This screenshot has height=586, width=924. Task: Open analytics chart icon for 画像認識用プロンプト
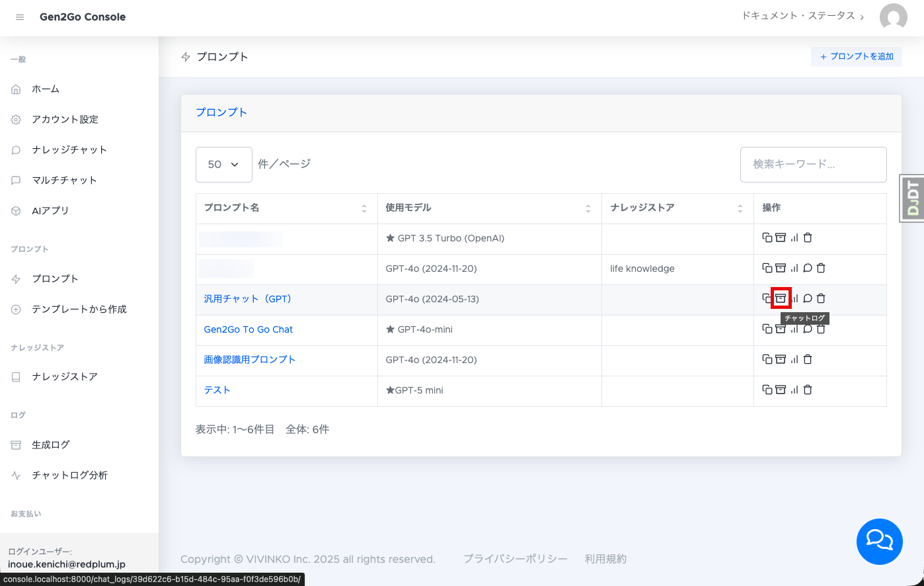click(x=794, y=359)
